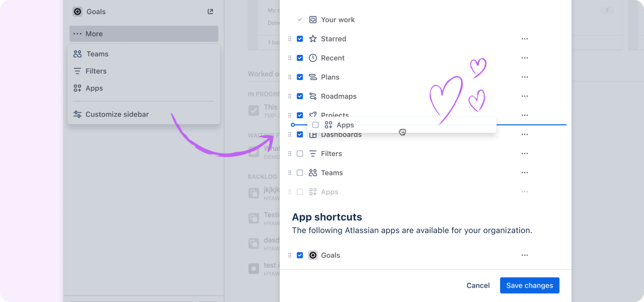This screenshot has width=644, height=302.
Task: Click the Recent clock icon
Action: (x=313, y=58)
